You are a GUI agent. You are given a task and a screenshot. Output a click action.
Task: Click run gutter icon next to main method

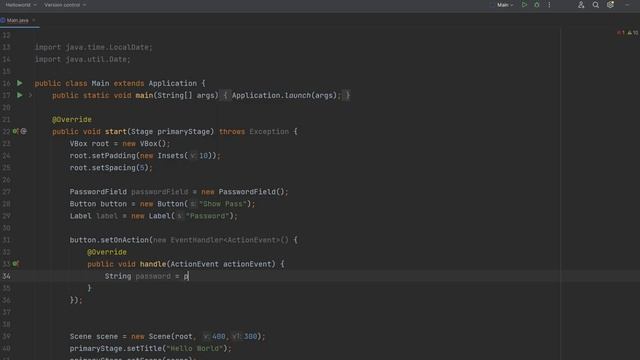pos(20,96)
